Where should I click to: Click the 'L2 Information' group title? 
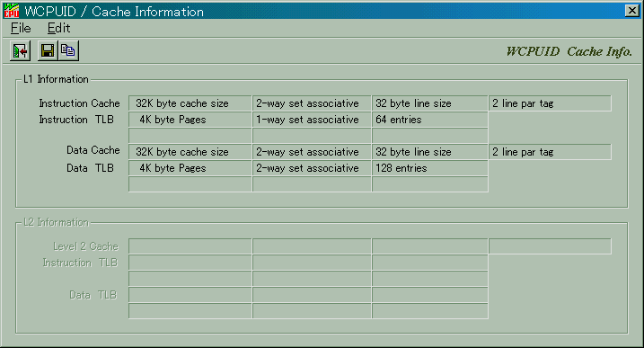point(57,222)
